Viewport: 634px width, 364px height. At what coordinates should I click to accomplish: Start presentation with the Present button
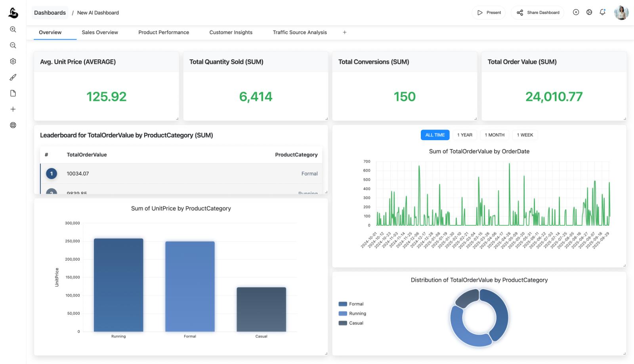click(x=489, y=13)
